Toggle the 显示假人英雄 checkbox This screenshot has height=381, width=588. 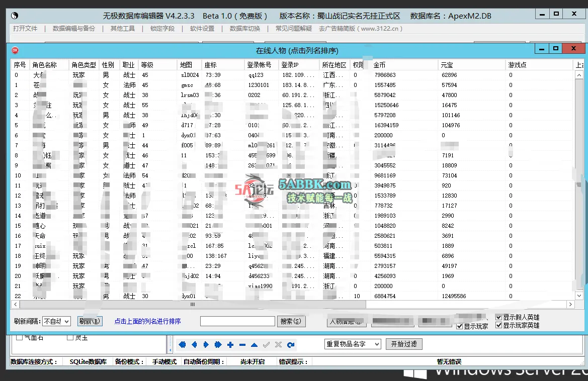pyautogui.click(x=498, y=317)
